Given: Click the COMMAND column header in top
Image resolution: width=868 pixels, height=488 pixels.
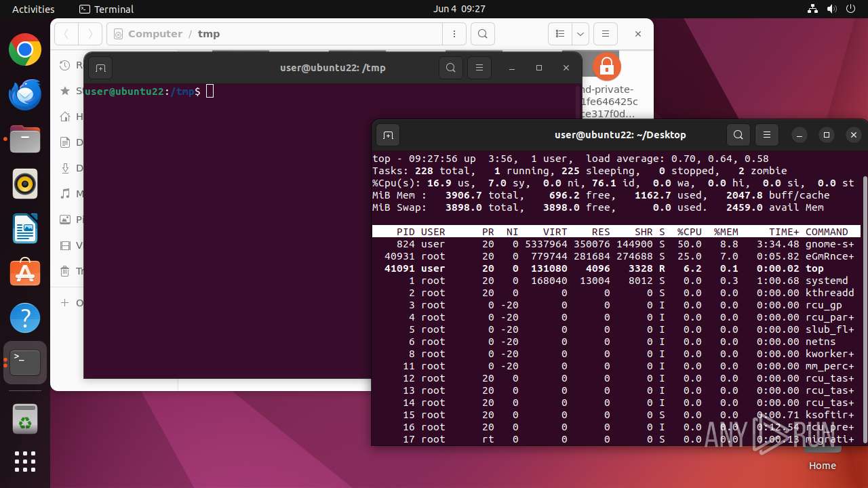Looking at the screenshot, I should (x=827, y=232).
